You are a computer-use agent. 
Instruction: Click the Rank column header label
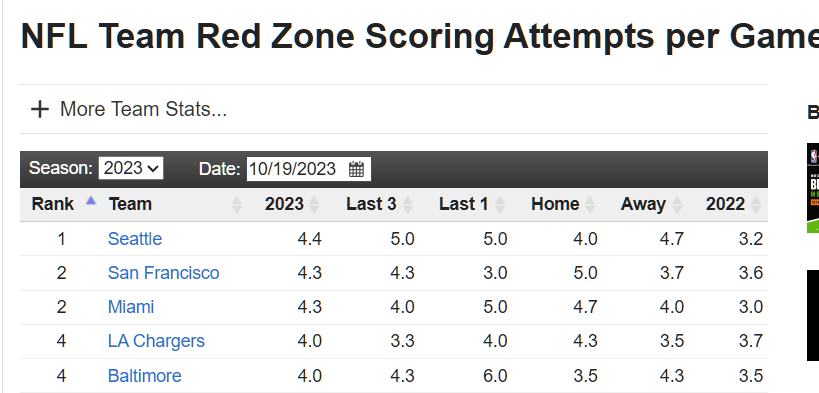point(53,204)
